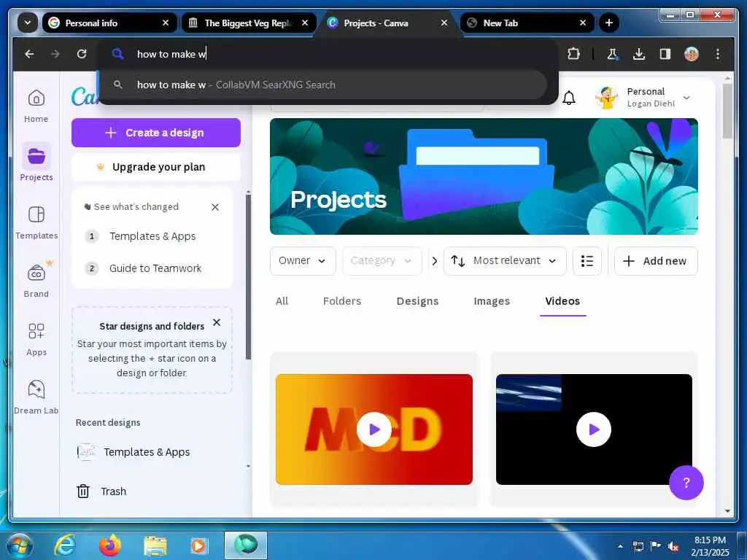
Task: Click the Logan Diehl account avatar
Action: pyautogui.click(x=607, y=98)
